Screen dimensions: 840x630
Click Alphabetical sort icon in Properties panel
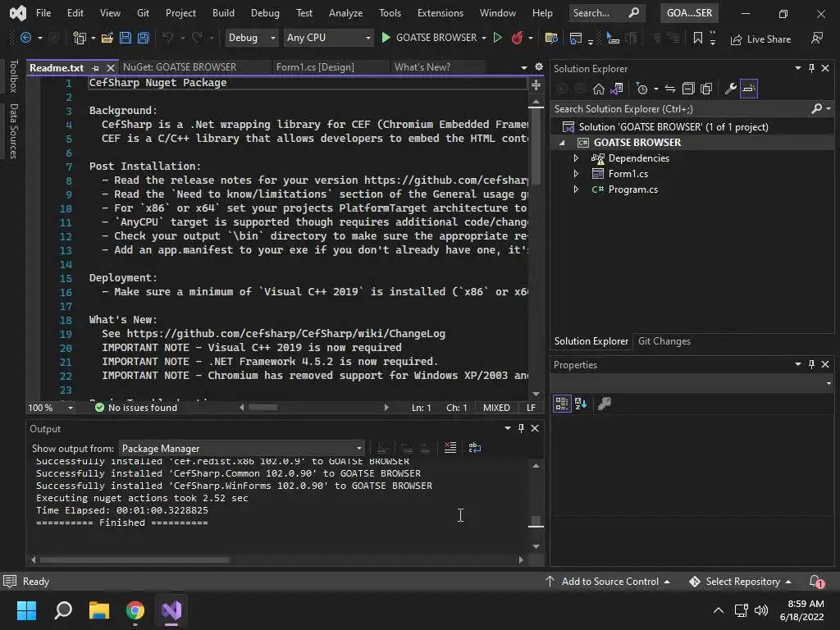tap(581, 404)
